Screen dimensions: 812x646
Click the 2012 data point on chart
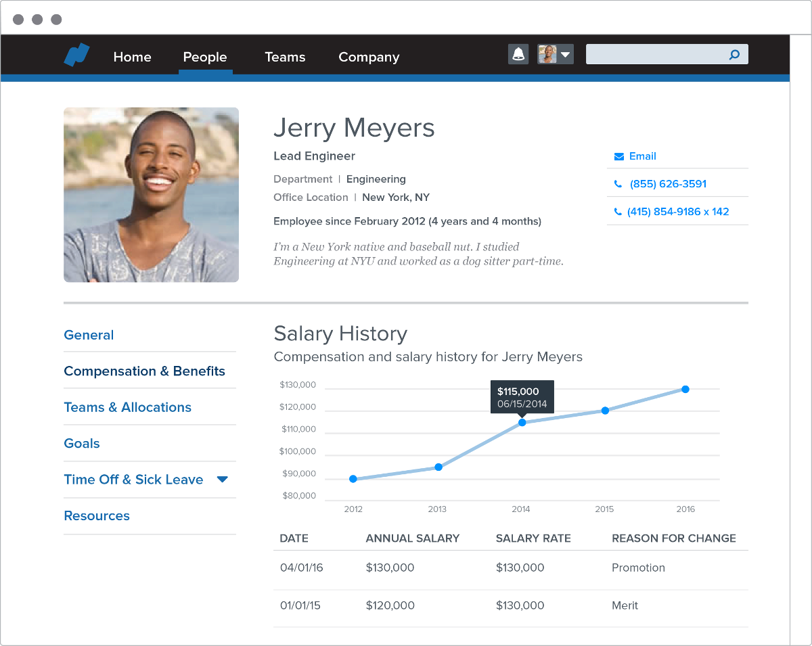pyautogui.click(x=353, y=479)
